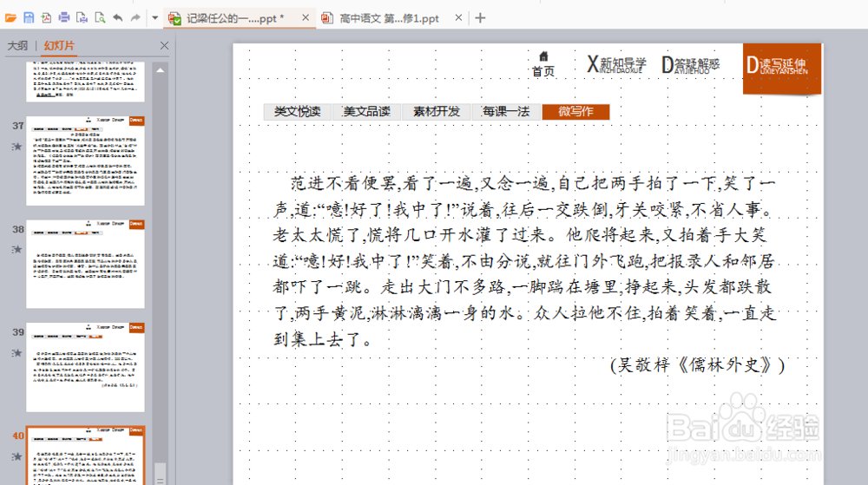
Task: Click the open folder icon
Action: (10, 17)
